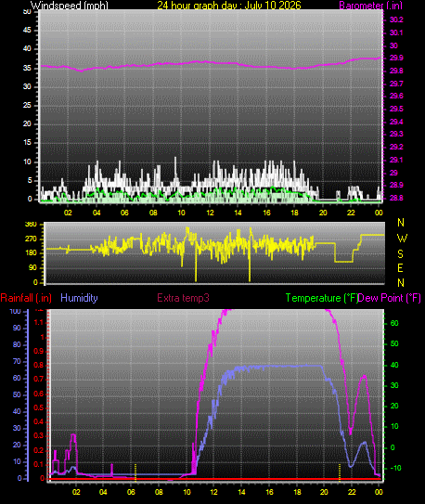Image resolution: width=425 pixels, height=504 pixels.
Task: Click hour label 22 under bottom graph
Action: click(352, 492)
